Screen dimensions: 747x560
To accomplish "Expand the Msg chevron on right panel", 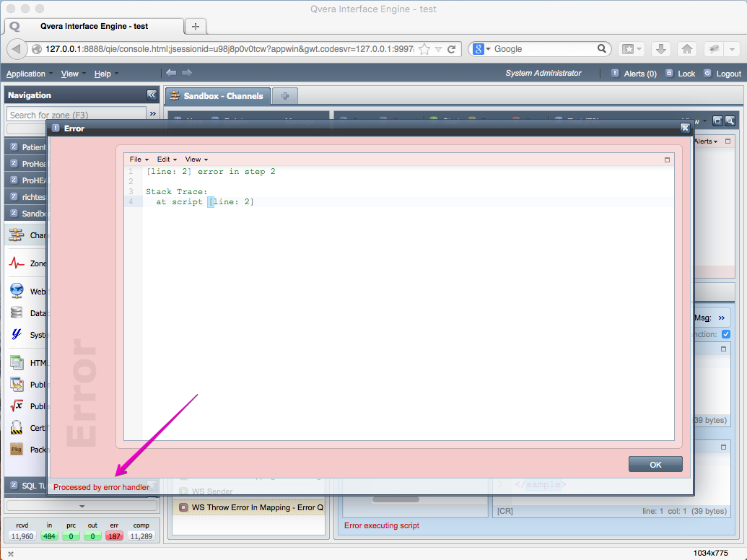I will pyautogui.click(x=721, y=318).
